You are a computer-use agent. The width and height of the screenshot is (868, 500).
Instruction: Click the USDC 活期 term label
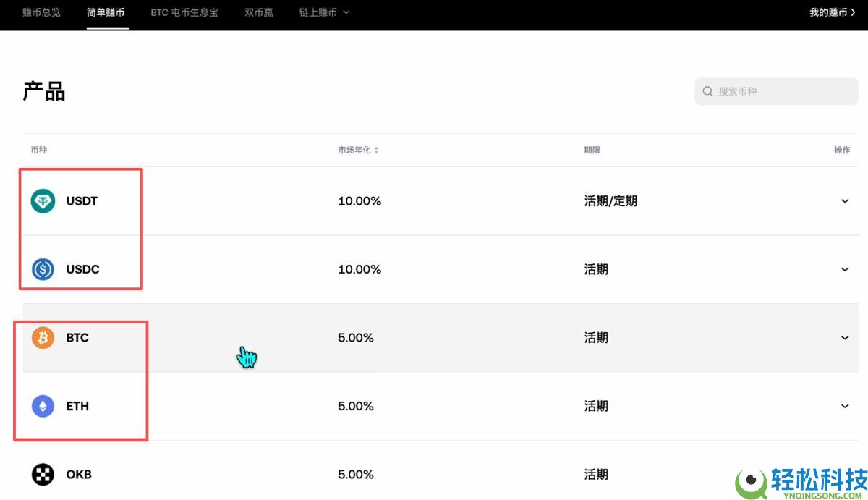pos(595,268)
